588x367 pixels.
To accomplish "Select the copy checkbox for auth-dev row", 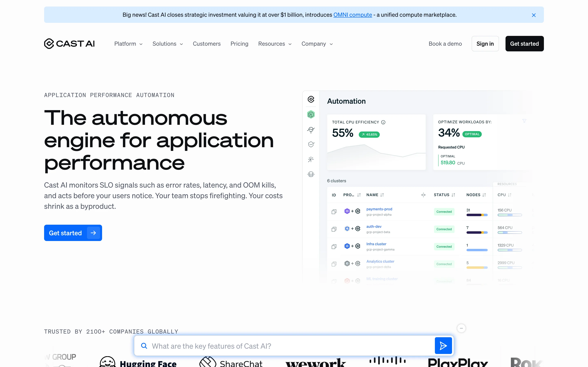I will click(x=334, y=229).
